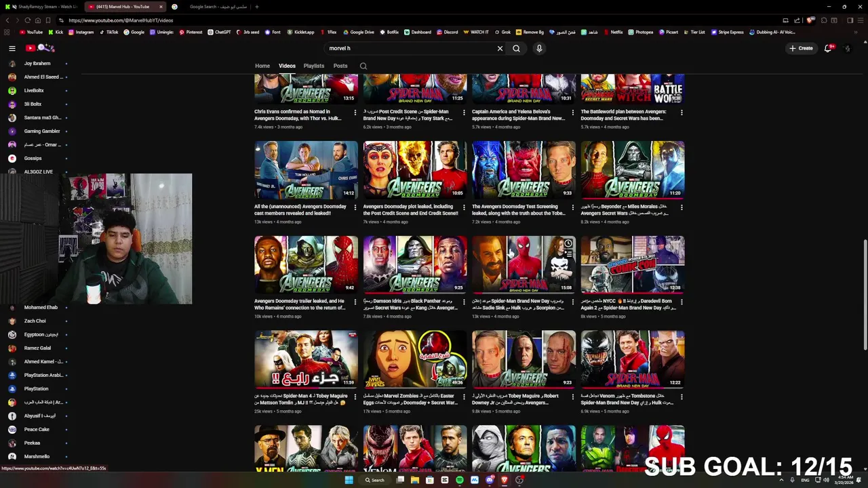
Task: Open the ChatGPT bookmark
Action: pos(219,32)
